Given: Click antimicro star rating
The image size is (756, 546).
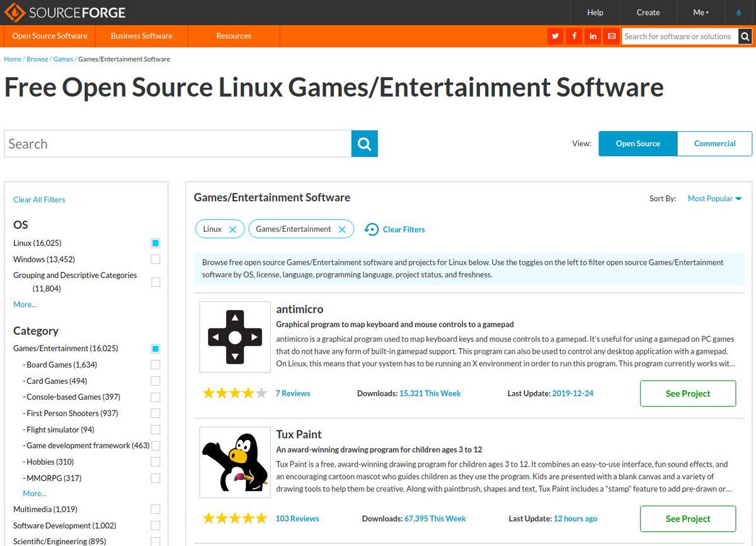Looking at the screenshot, I should pos(235,393).
